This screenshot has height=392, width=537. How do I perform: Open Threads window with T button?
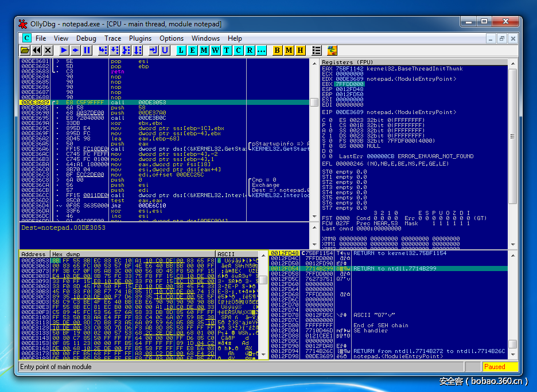pos(227,50)
